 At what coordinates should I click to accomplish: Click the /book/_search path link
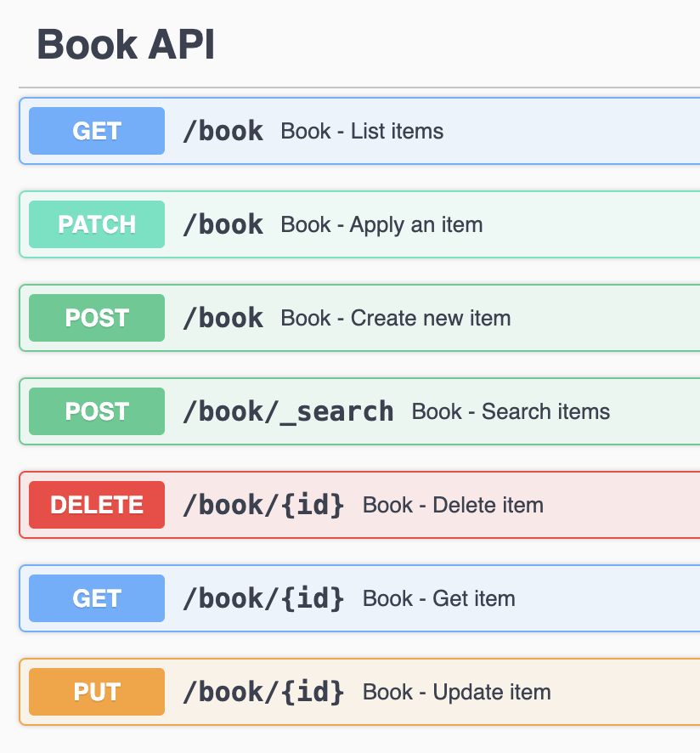tap(289, 412)
